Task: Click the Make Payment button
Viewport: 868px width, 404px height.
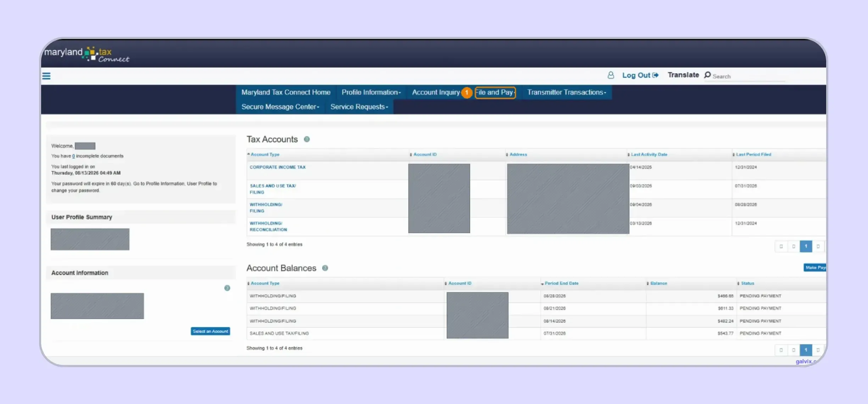Action: tap(815, 268)
